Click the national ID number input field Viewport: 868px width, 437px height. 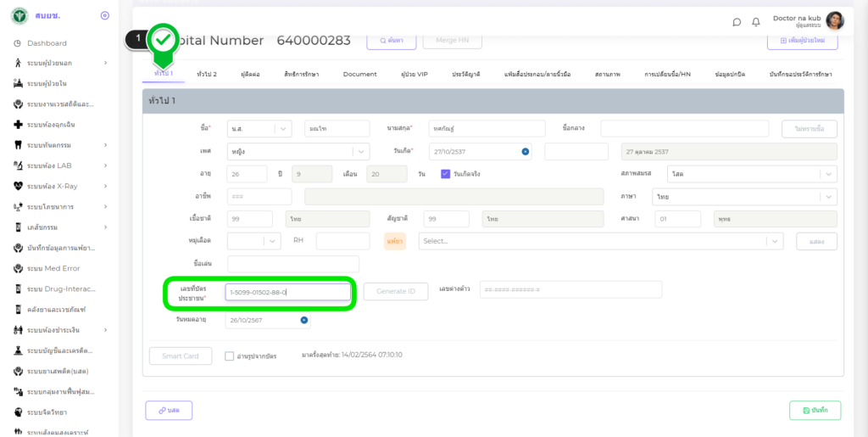click(288, 292)
